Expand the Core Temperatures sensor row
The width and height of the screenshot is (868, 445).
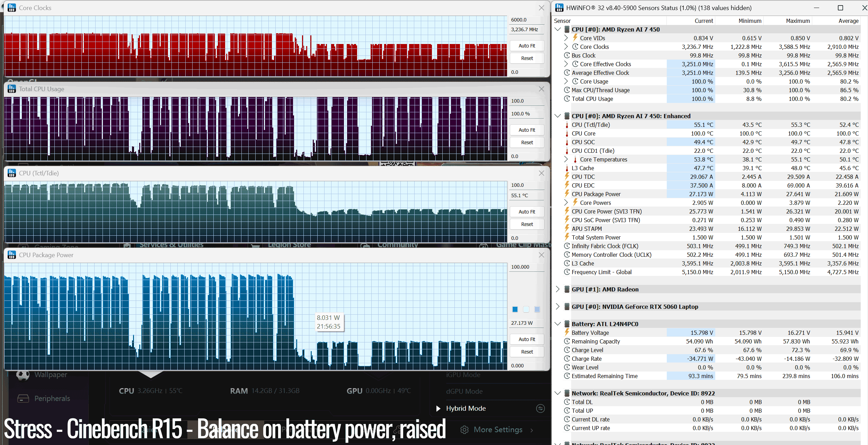(x=566, y=159)
